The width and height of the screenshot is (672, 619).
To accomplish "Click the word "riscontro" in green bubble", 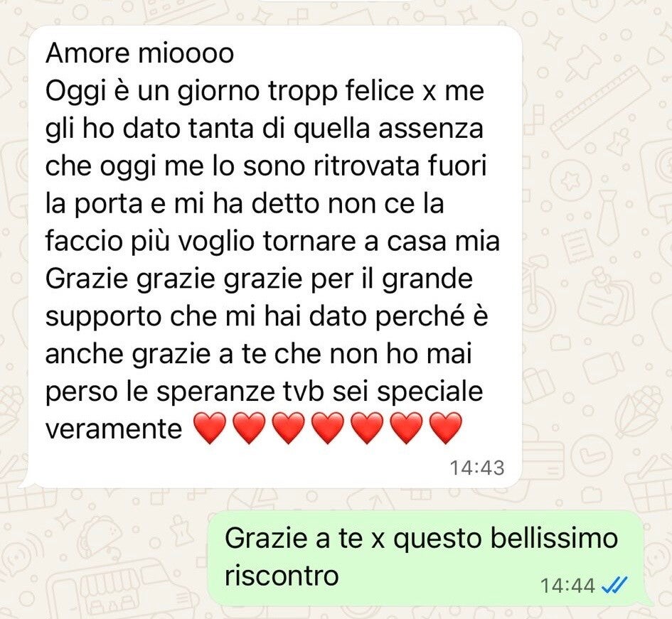I will (x=282, y=576).
